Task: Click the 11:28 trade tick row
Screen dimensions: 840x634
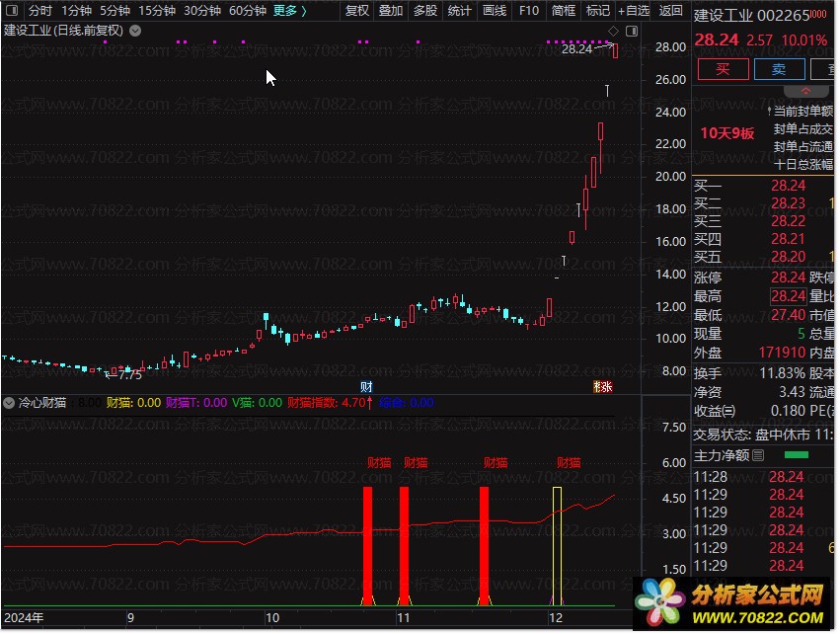Action: click(x=763, y=476)
